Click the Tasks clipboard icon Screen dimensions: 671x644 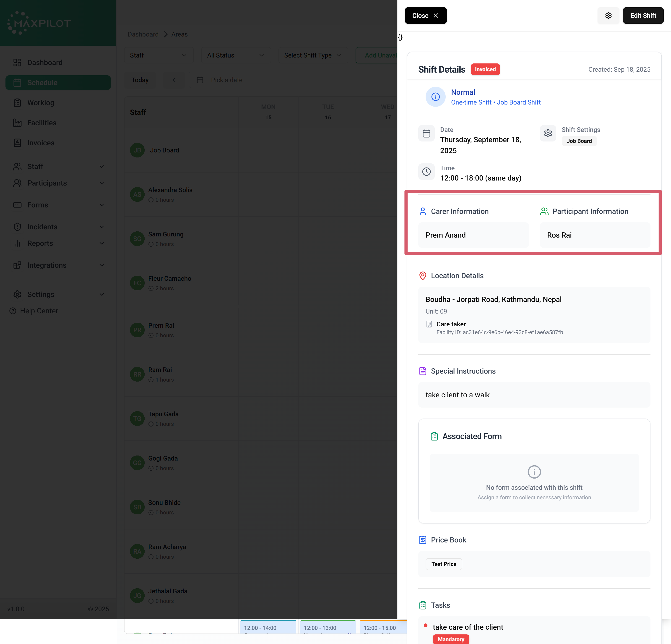[422, 605]
